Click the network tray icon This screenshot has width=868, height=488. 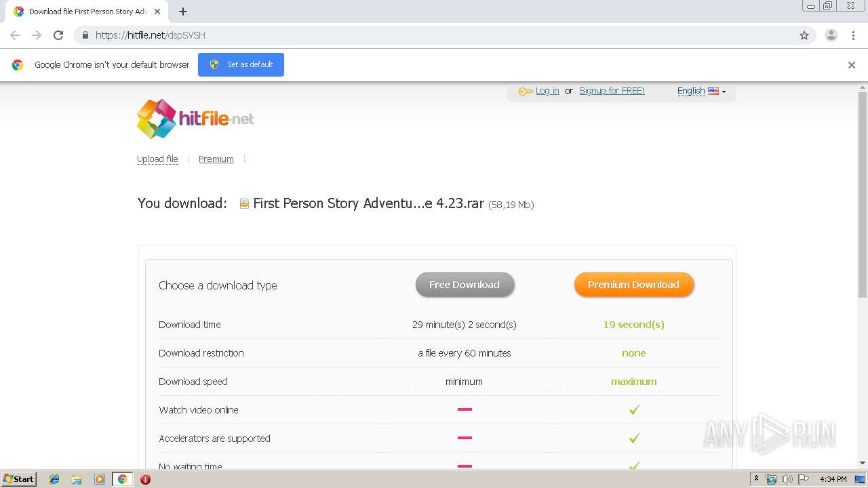[771, 479]
